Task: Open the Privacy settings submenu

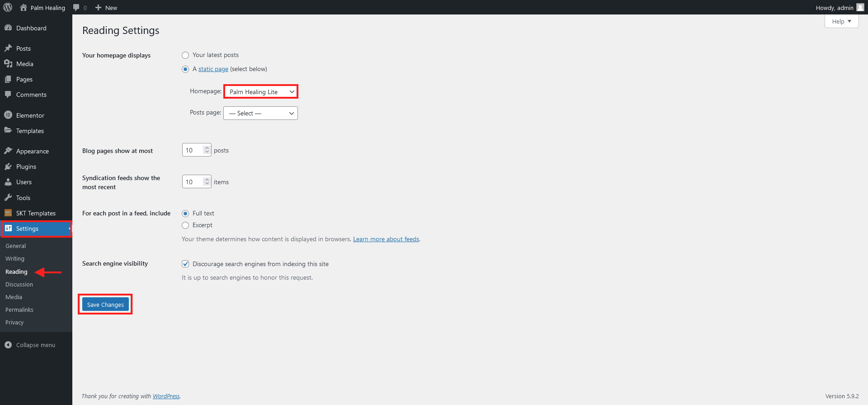Action: point(14,322)
